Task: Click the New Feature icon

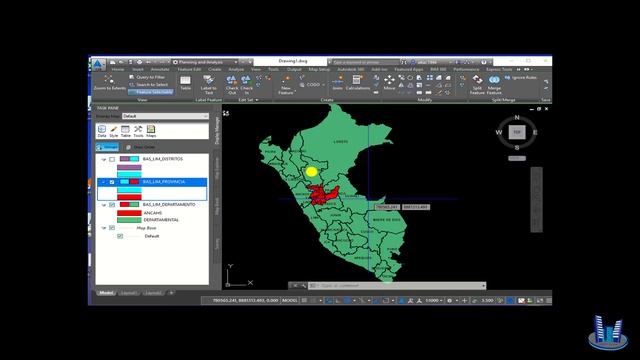Action: click(286, 79)
